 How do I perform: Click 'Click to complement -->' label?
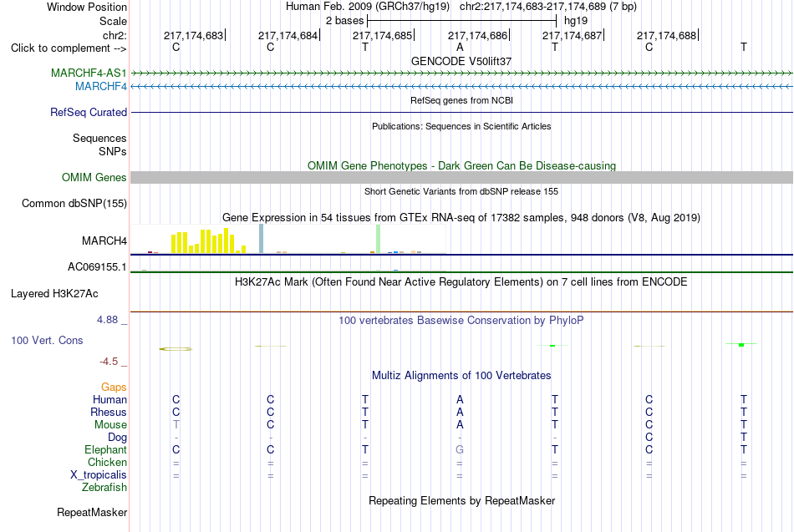pos(69,48)
